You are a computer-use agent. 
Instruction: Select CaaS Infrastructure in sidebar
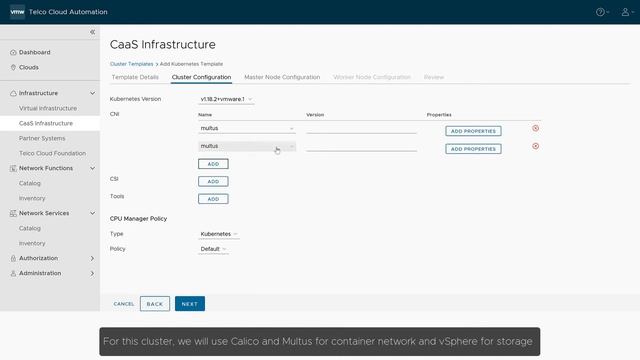pos(46,123)
